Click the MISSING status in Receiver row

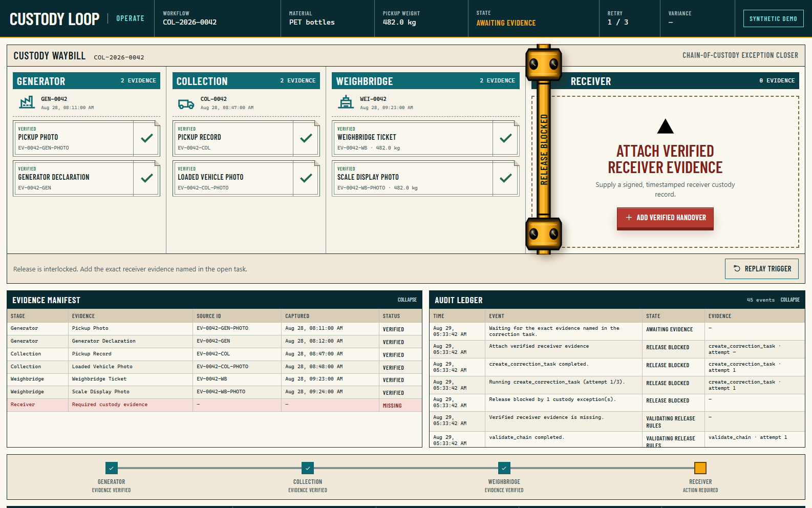coord(392,406)
